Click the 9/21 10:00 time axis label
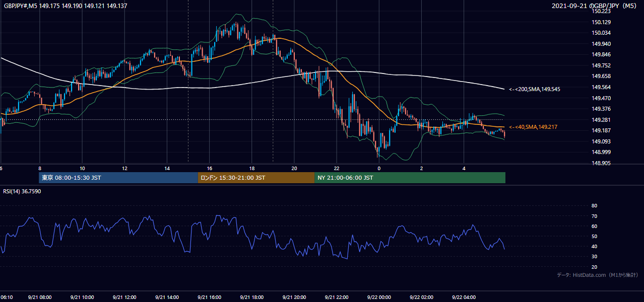This screenshot has height=302, width=644. pyautogui.click(x=82, y=297)
